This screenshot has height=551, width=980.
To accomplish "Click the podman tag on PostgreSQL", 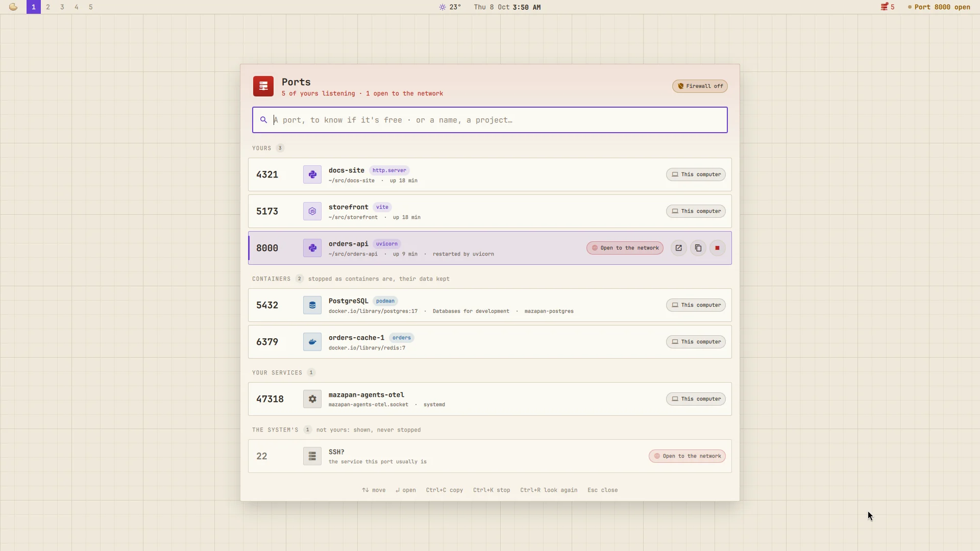I will coord(385,301).
